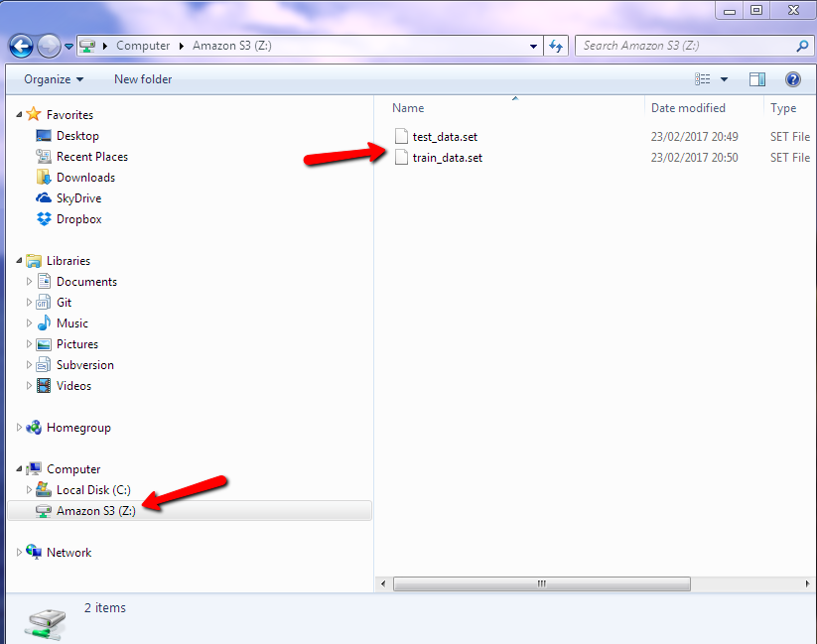Collapse the Favorites group

[x=19, y=115]
